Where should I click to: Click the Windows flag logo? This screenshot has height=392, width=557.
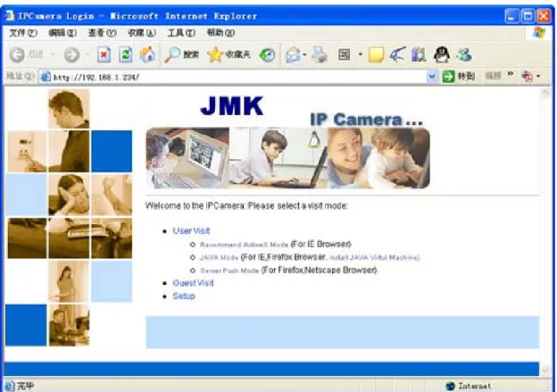pyautogui.click(x=539, y=33)
